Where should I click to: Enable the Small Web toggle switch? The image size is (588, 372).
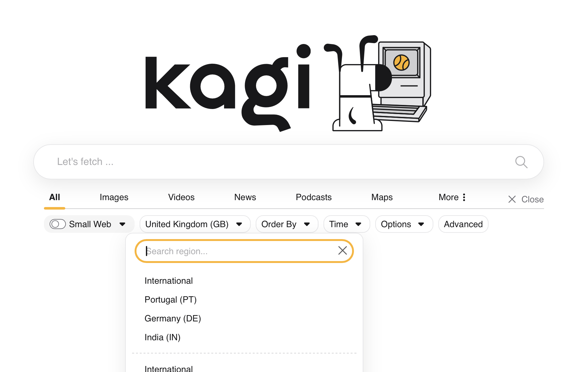(57, 224)
